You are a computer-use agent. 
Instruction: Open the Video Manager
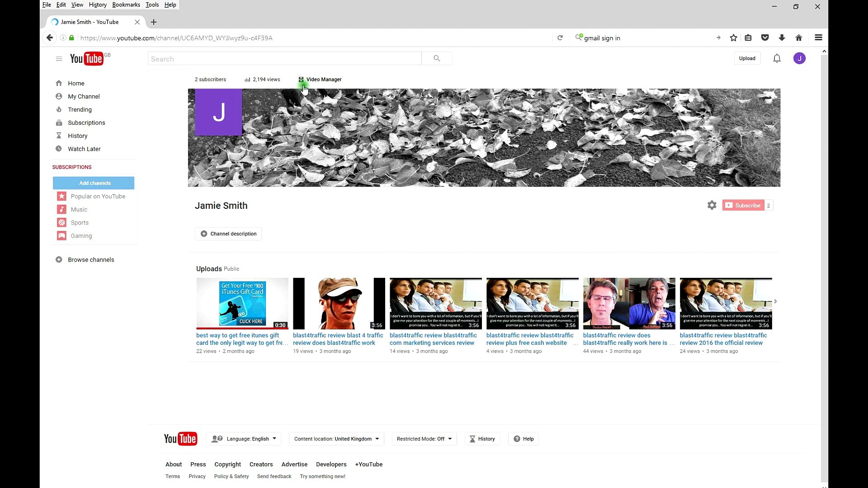point(320,80)
